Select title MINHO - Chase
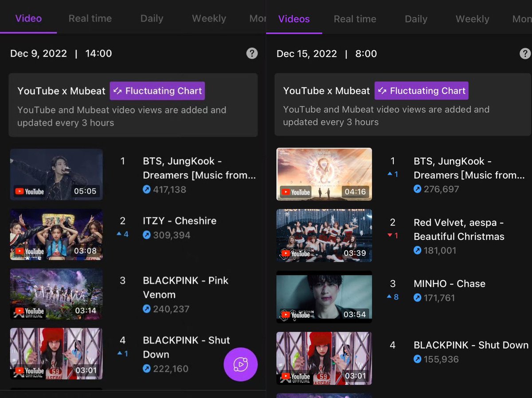The height and width of the screenshot is (398, 532). coord(450,284)
